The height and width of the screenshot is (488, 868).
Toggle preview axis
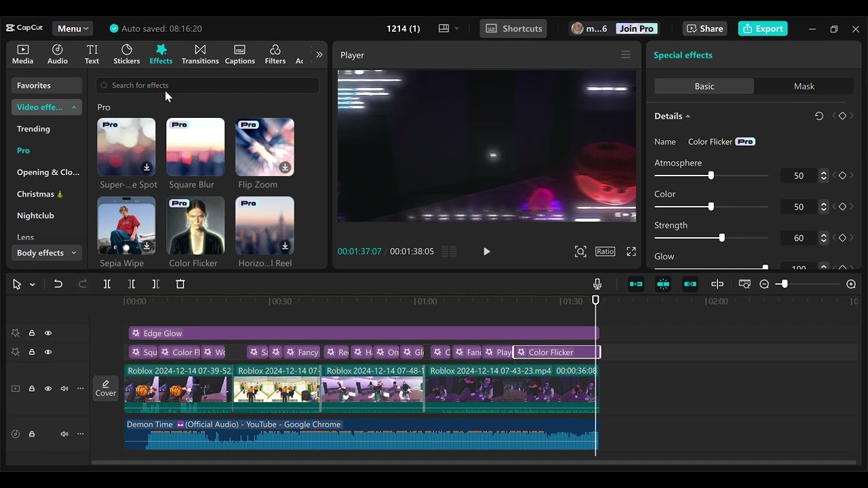717,284
